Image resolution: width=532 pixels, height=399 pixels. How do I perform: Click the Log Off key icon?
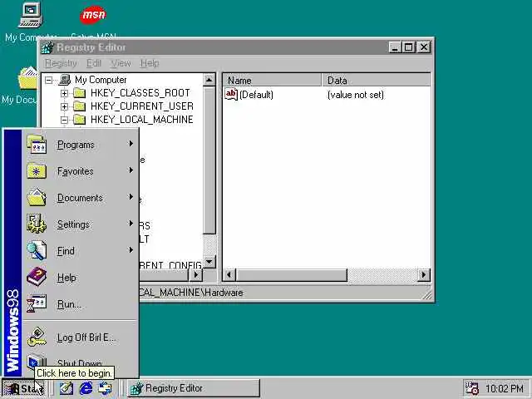coord(37,337)
